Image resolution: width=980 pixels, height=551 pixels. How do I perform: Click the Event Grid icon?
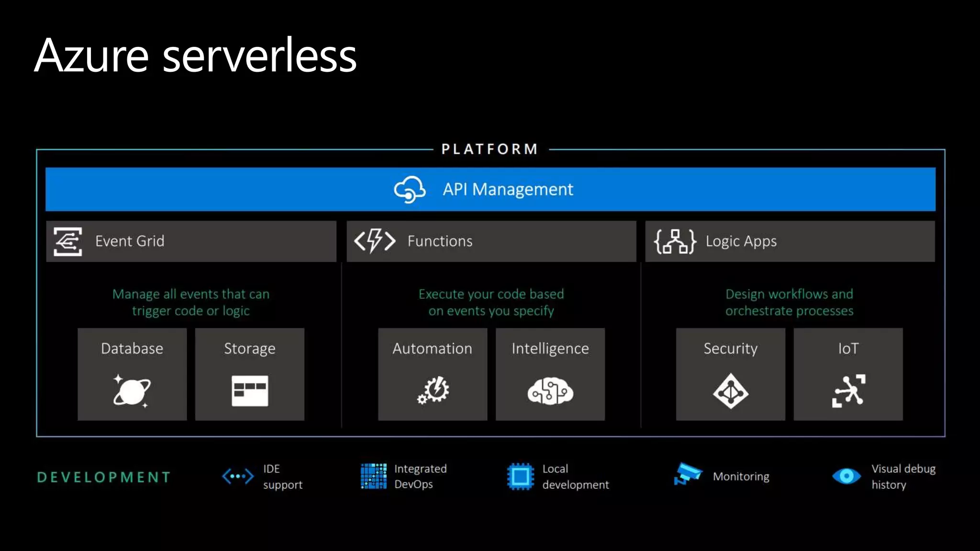(67, 242)
